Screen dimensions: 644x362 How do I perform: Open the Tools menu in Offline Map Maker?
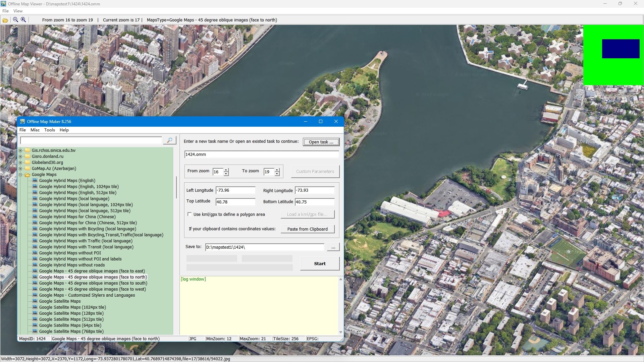point(49,130)
